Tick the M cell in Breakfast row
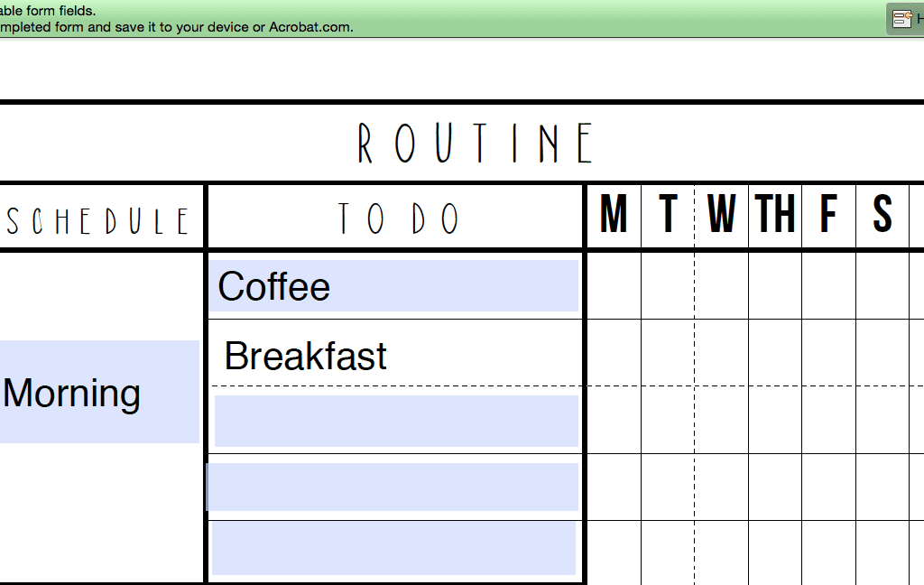Viewport: 924px width, 585px height. (614, 353)
